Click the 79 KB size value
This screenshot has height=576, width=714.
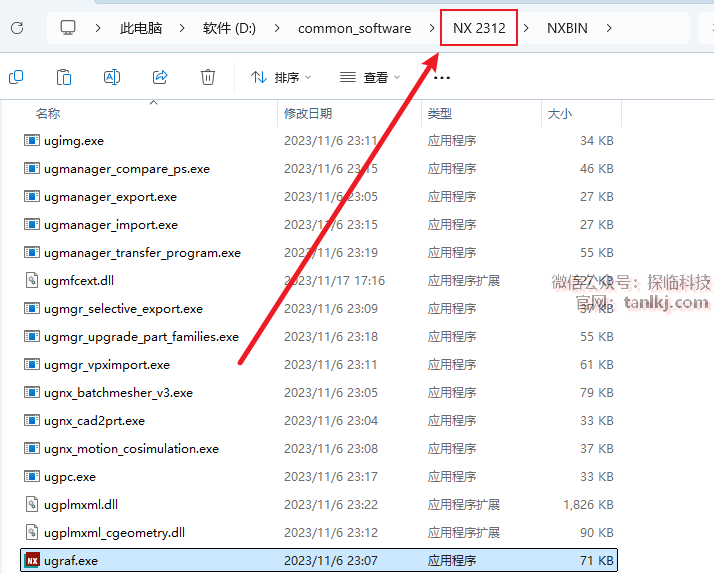coord(597,392)
